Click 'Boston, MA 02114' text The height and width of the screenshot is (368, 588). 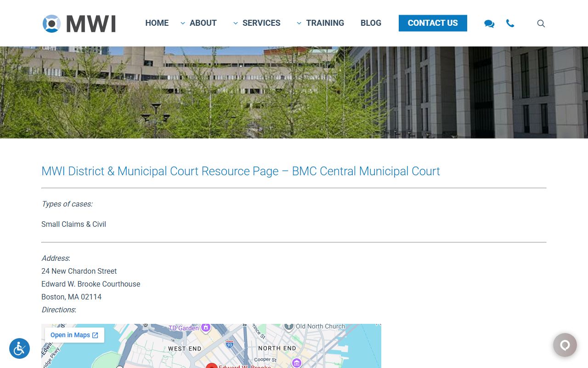pos(71,297)
